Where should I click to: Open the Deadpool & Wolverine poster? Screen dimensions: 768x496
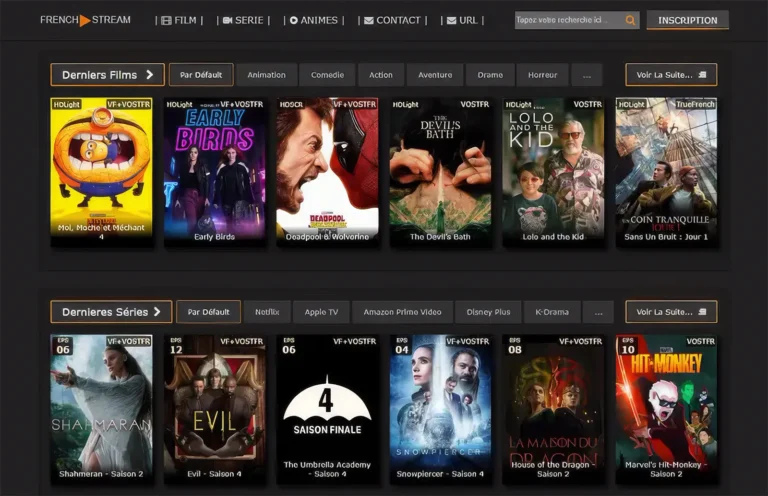coord(327,171)
